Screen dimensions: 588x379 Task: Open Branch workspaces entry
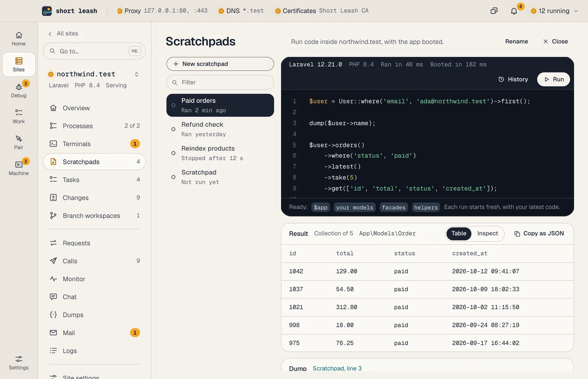coord(94,215)
